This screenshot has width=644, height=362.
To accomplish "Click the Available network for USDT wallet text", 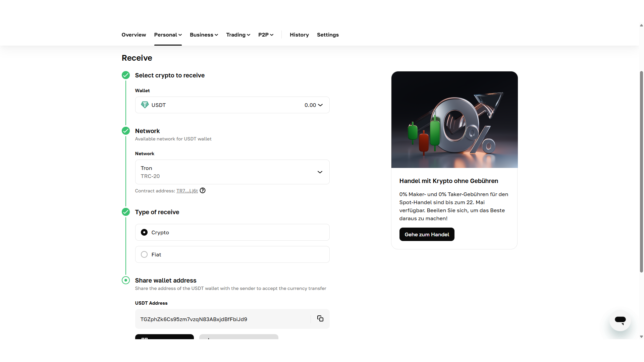I will tap(173, 139).
